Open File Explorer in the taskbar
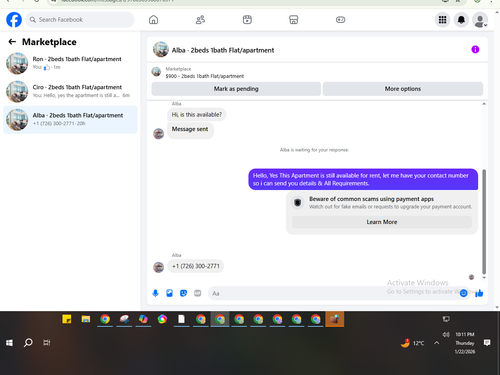This screenshot has width=500, height=375. point(86,319)
